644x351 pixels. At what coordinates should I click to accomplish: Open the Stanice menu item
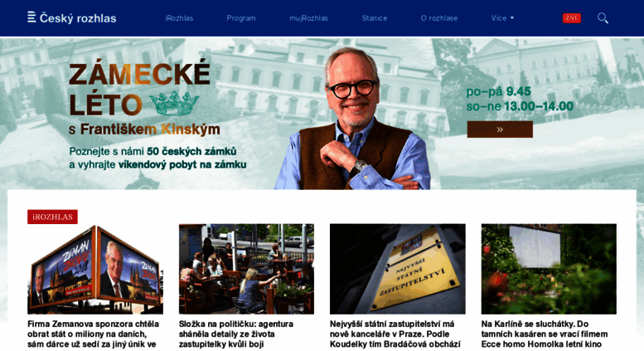[375, 18]
